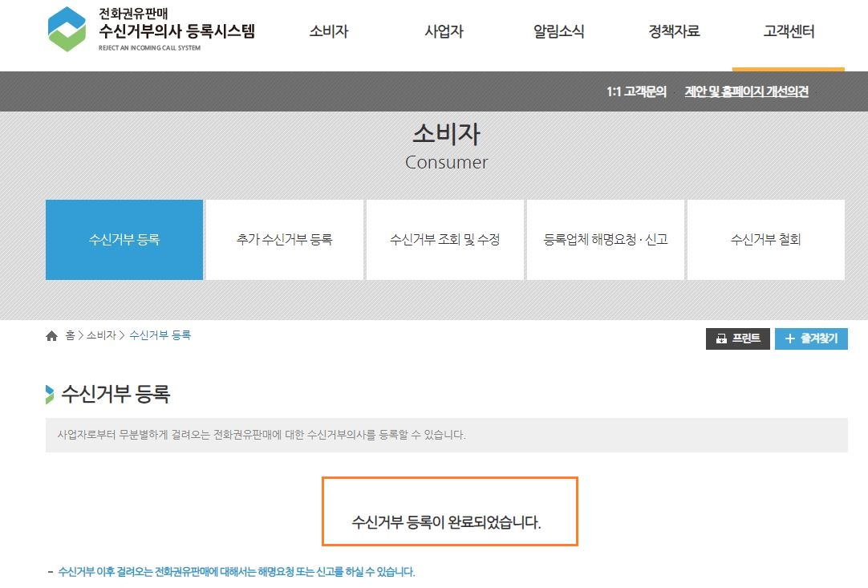Open the 사업자 main menu

point(444,31)
